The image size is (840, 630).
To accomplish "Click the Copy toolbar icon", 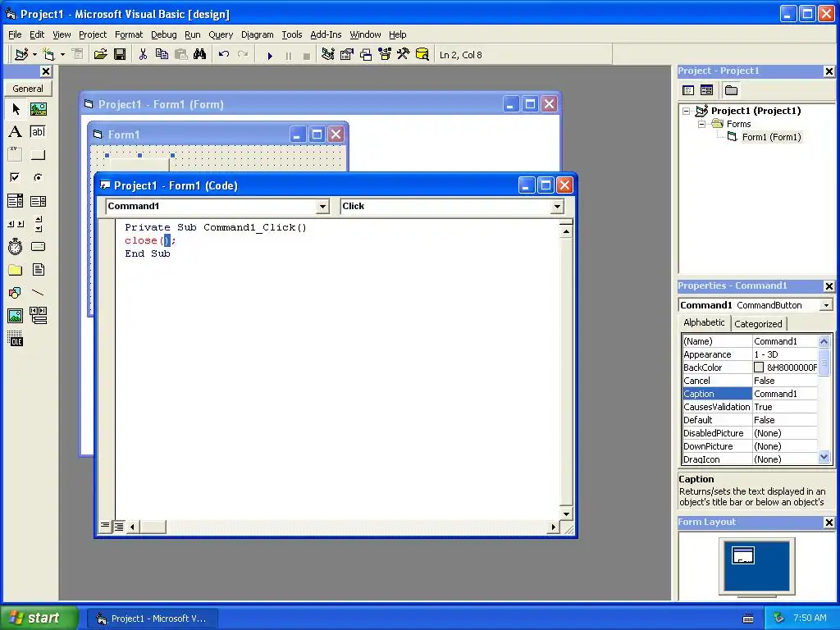I will point(162,55).
